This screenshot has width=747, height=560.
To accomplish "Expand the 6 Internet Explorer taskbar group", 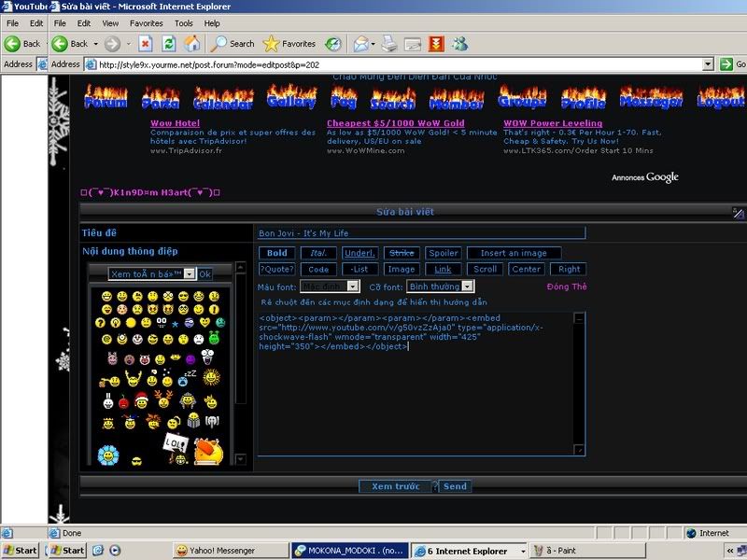I will (523, 551).
